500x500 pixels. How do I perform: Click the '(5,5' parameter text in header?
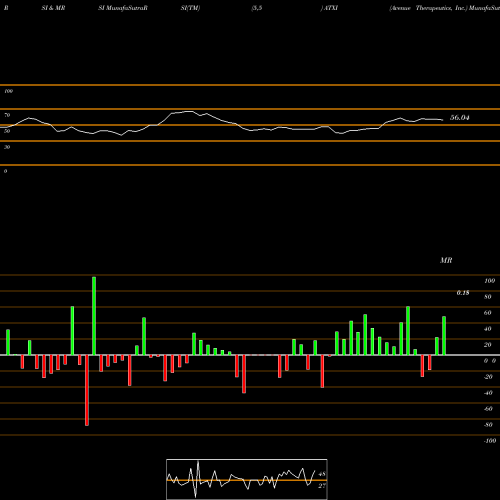pos(257,8)
